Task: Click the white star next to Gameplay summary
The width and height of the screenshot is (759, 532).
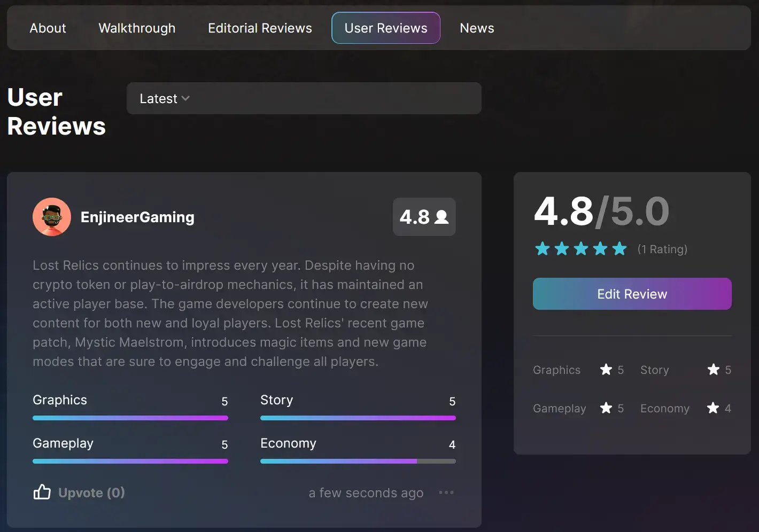Action: tap(606, 408)
